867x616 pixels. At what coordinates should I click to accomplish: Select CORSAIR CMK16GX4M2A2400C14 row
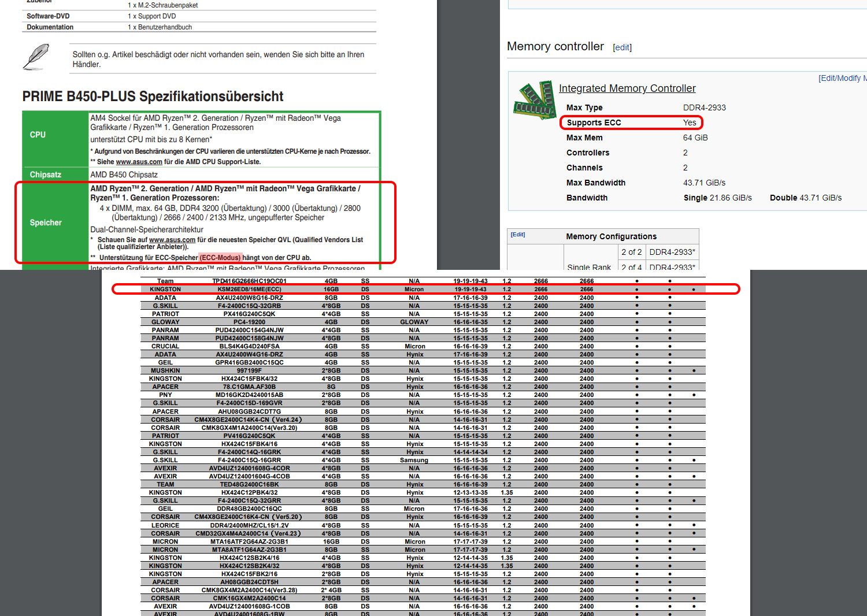423,599
